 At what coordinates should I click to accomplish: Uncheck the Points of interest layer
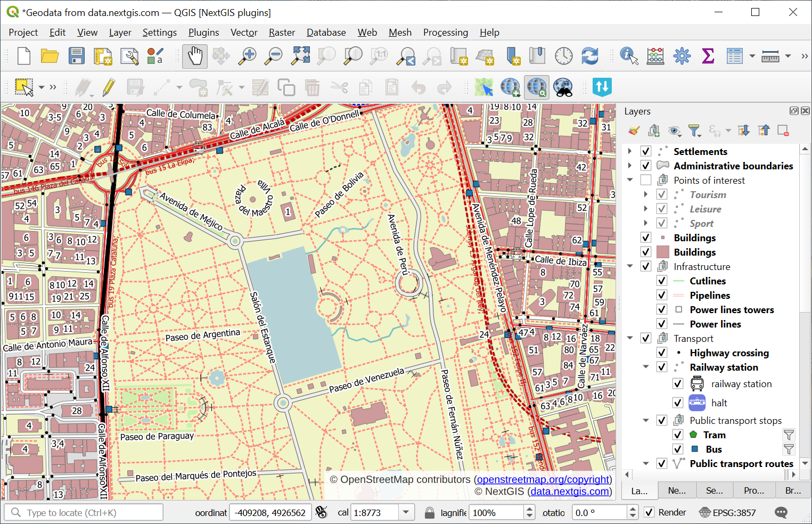tap(646, 179)
